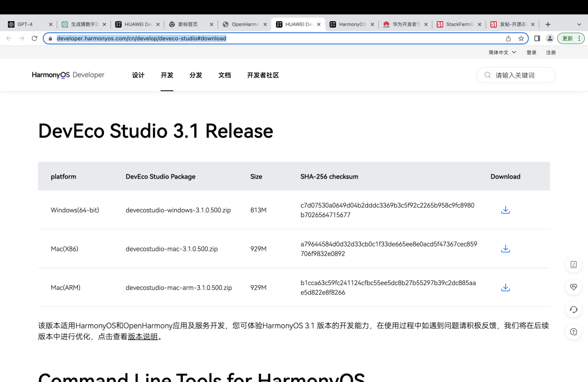588x382 pixels.
Task: Focus the 请输入关键词 search field
Action: click(516, 75)
